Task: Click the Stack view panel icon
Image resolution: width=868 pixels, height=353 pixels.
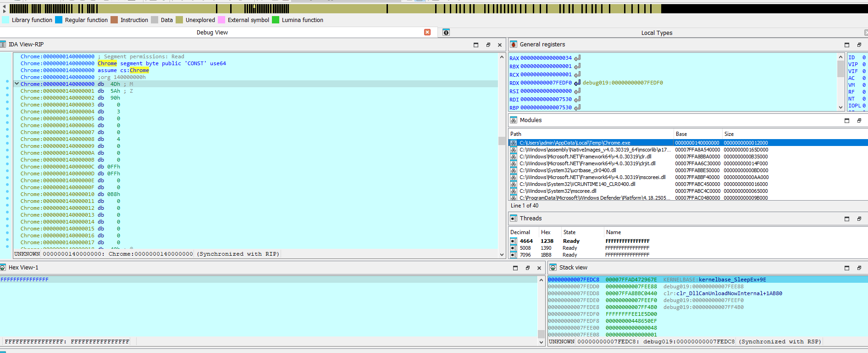Action: [x=553, y=268]
